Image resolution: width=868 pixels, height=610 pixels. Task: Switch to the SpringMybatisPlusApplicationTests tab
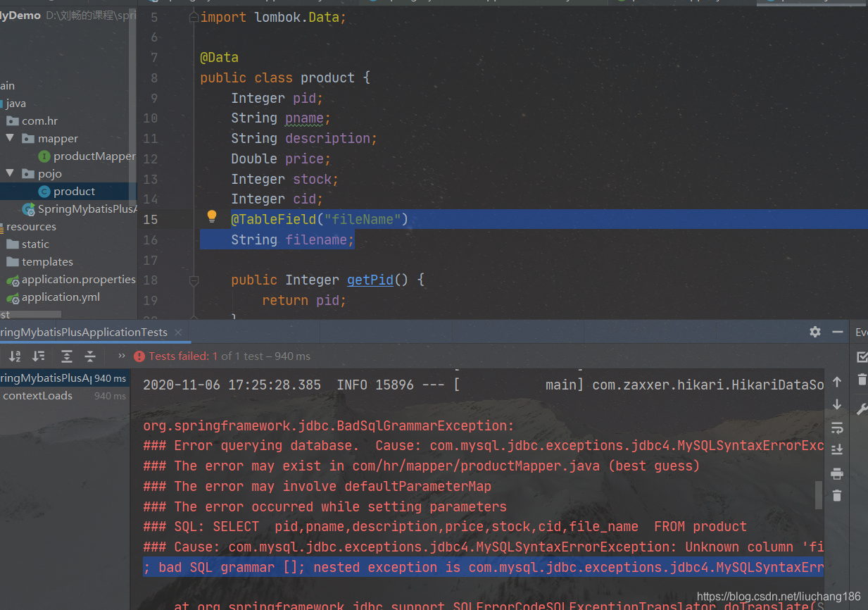[84, 332]
